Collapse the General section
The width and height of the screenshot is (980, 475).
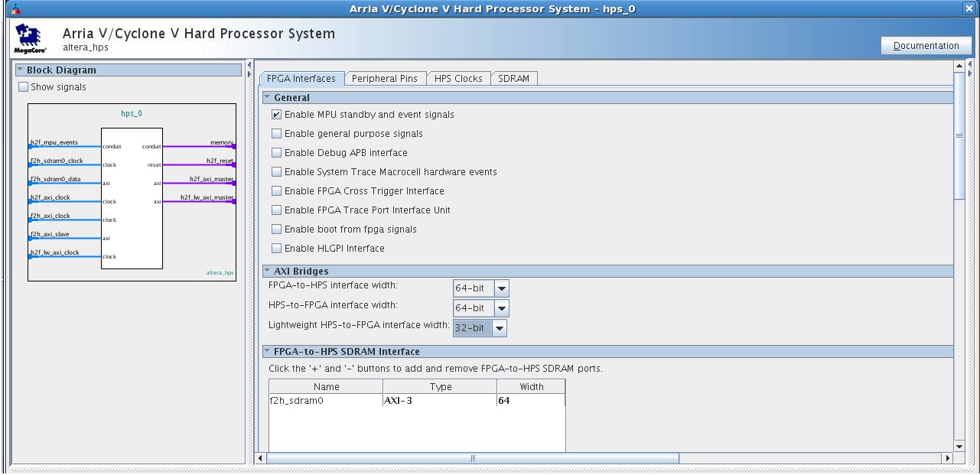point(268,98)
